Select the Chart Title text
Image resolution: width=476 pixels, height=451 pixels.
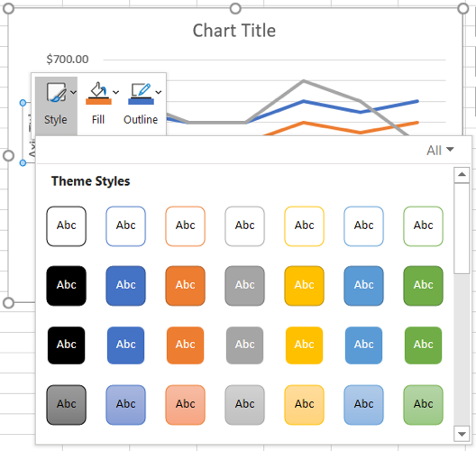234,31
